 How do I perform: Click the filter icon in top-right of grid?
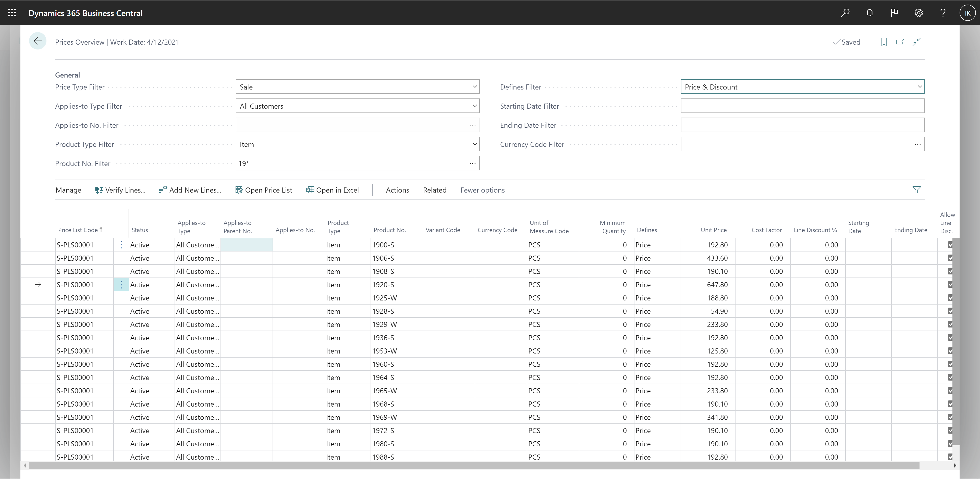tap(917, 190)
